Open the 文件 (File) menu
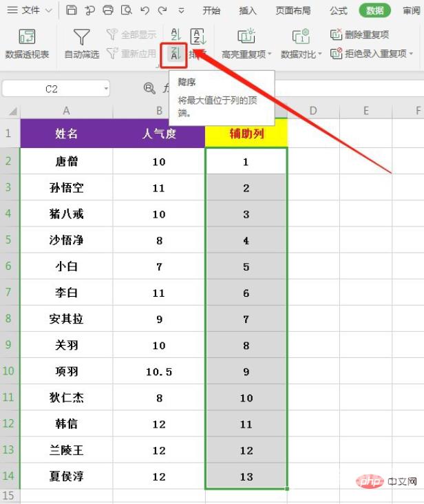The image size is (424, 504). [x=30, y=10]
